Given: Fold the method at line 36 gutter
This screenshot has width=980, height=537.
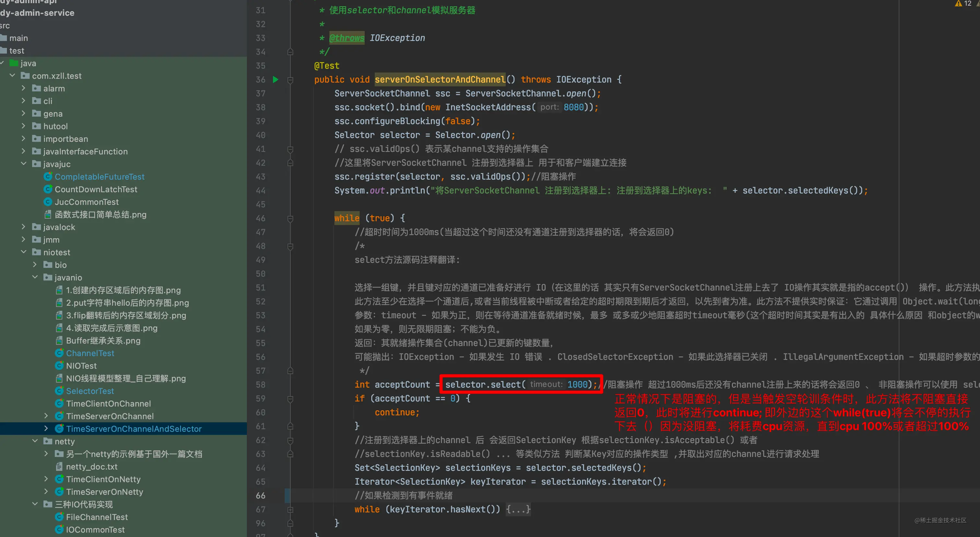Looking at the screenshot, I should click(x=290, y=80).
